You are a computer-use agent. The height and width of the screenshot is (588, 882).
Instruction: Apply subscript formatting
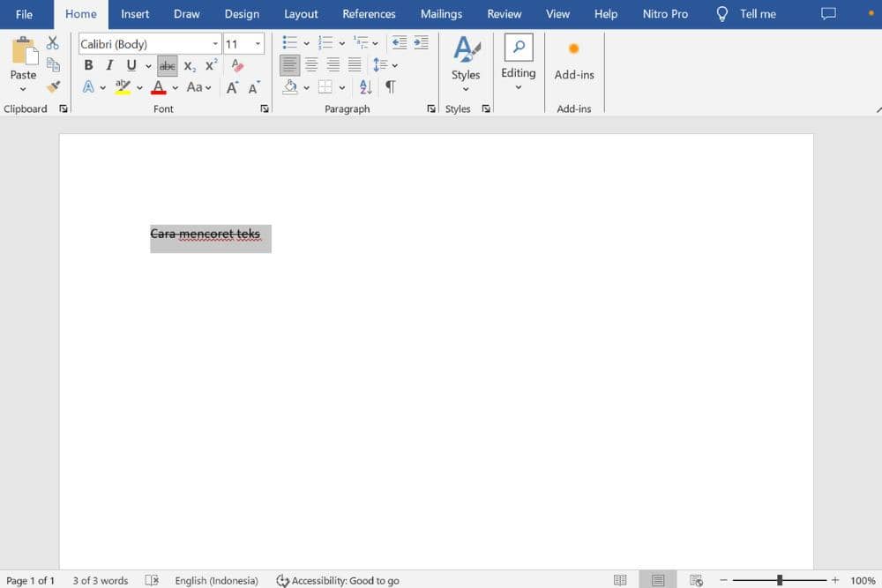[x=190, y=66]
